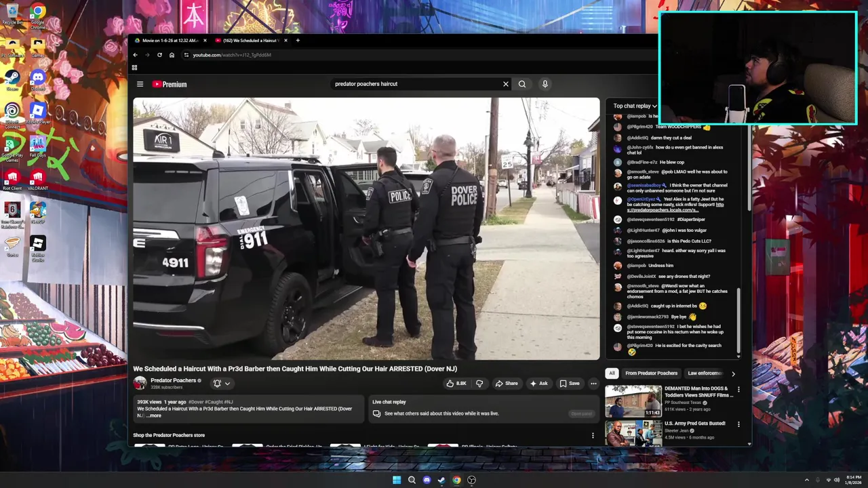Open the Chrome apps grid icon
The height and width of the screenshot is (488, 868).
[134, 68]
